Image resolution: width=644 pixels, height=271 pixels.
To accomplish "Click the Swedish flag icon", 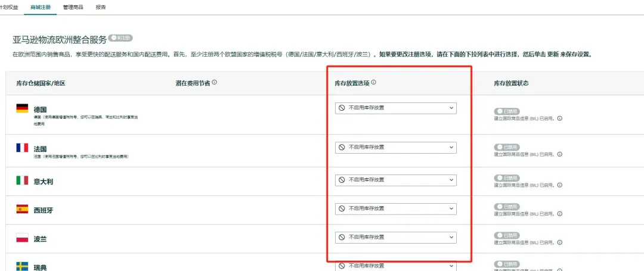I will click(22, 266).
